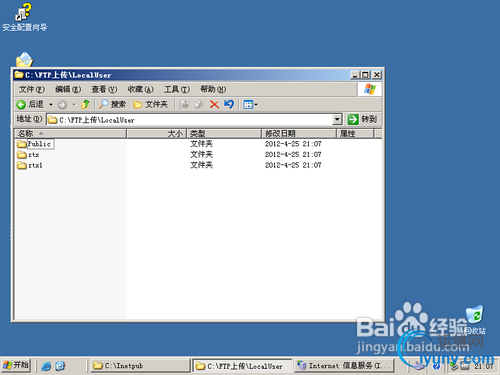Open the Security Configuration Wizard desktop icon

24,17
